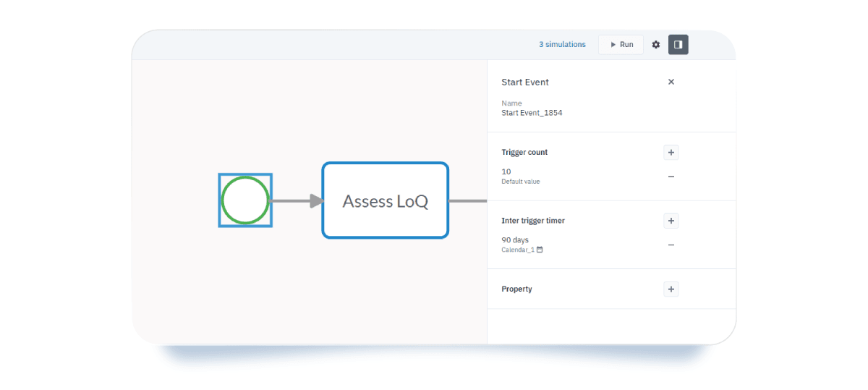
Task: Click the Start Event panel title
Action: [x=525, y=82]
